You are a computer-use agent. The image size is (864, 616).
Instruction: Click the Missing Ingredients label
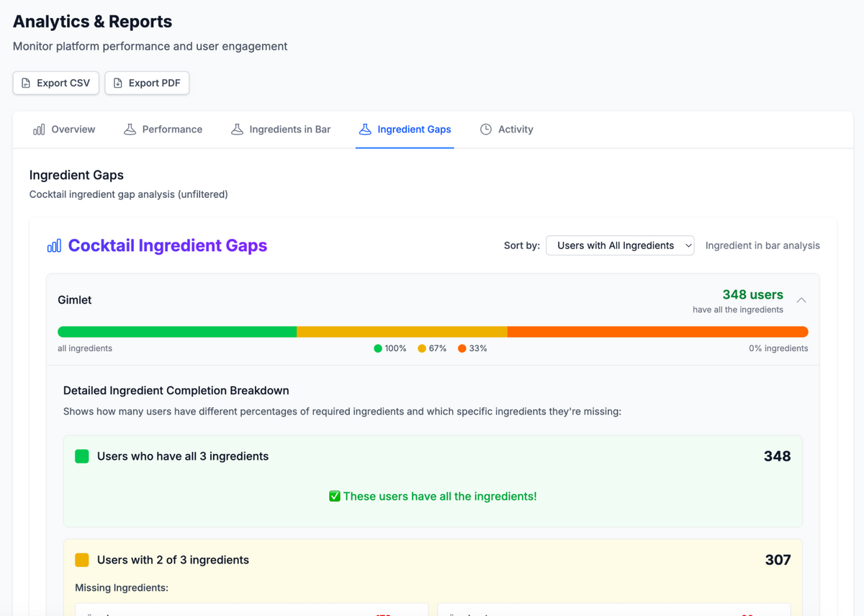122,588
